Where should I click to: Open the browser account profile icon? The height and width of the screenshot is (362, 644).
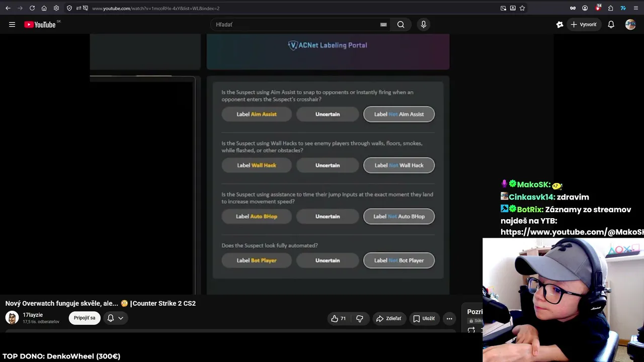(585, 8)
